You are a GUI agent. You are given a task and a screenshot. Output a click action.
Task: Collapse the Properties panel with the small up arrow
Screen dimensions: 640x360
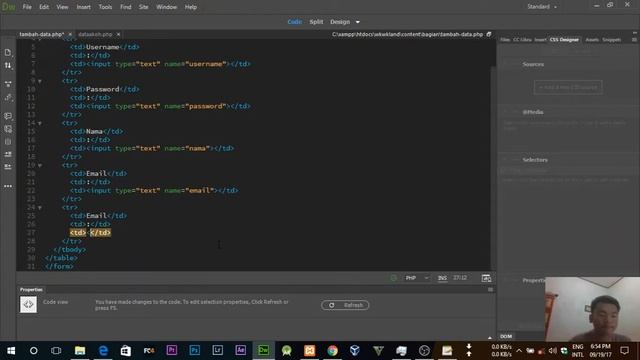tap(490, 338)
